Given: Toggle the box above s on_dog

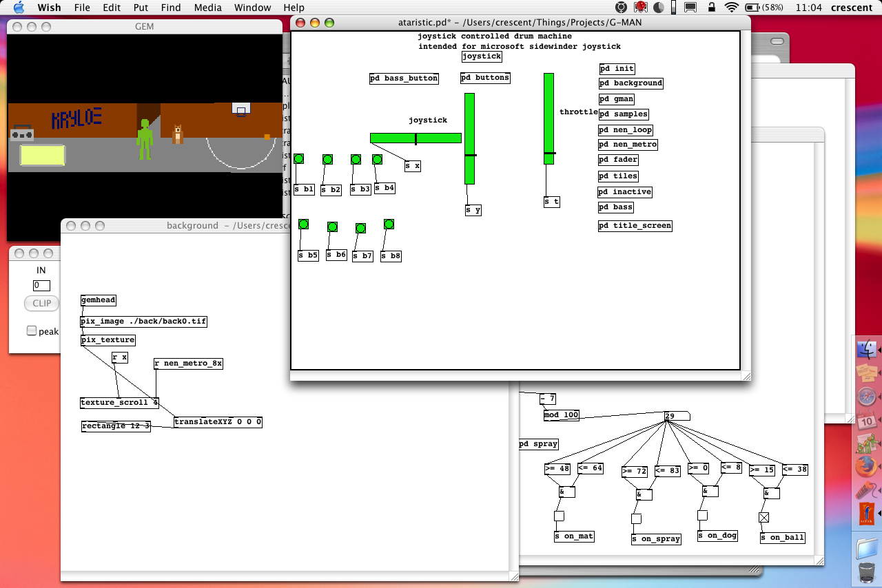Looking at the screenshot, I should pos(702,515).
